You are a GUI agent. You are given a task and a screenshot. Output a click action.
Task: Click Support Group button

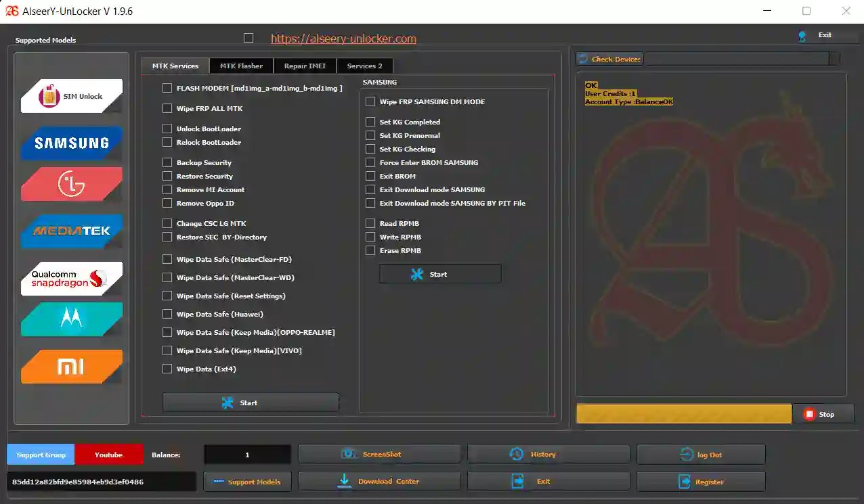coord(41,455)
